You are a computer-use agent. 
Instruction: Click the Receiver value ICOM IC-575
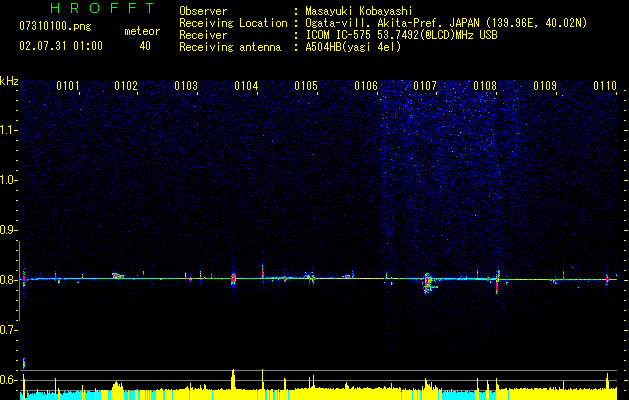pos(339,35)
